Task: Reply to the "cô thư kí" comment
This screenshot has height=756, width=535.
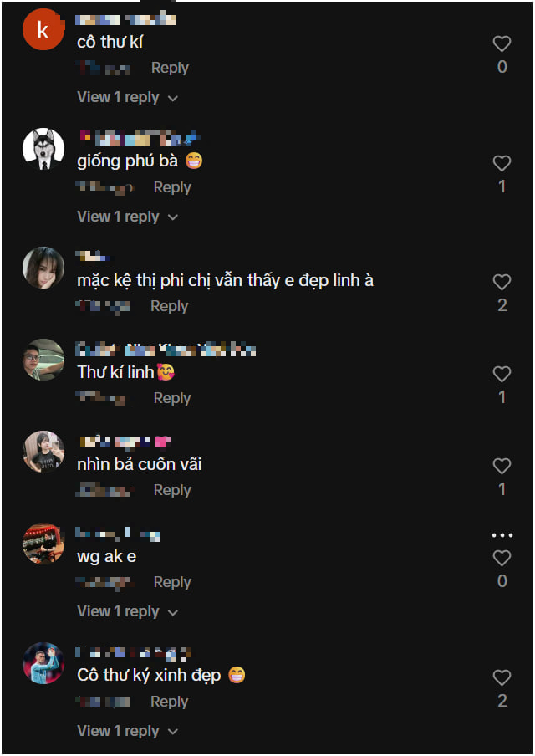Action: click(170, 68)
